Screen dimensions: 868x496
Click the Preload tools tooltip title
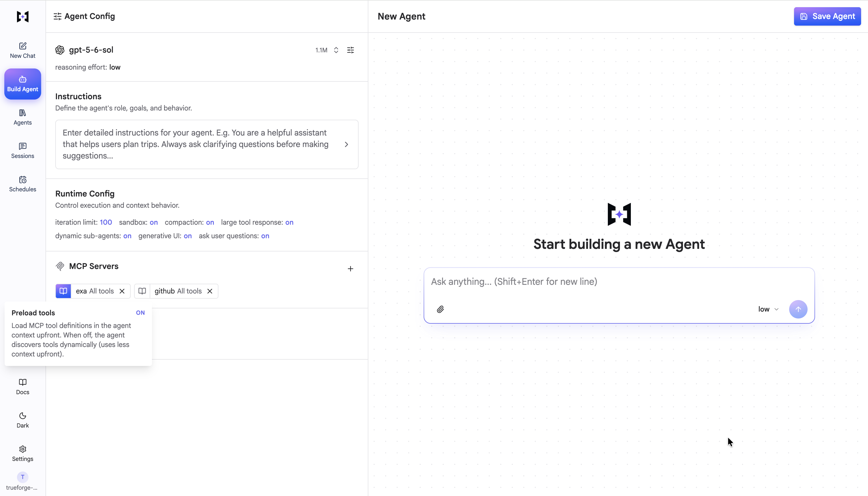point(33,313)
